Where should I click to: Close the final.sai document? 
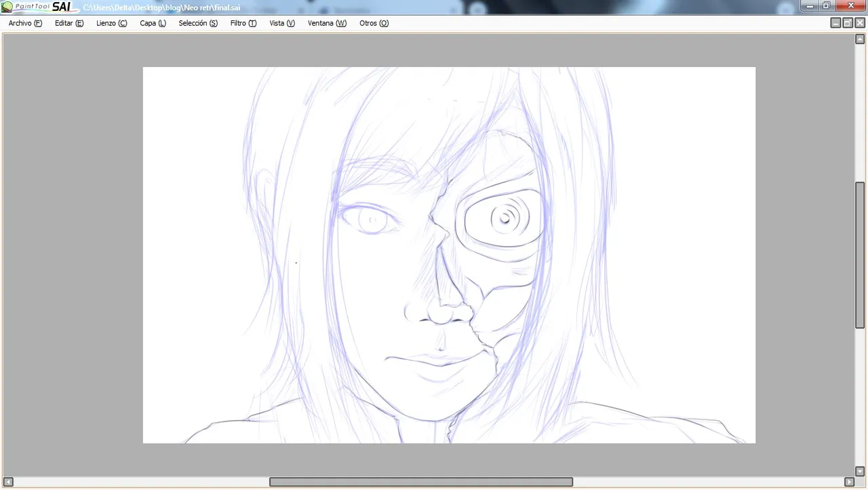coord(860,23)
